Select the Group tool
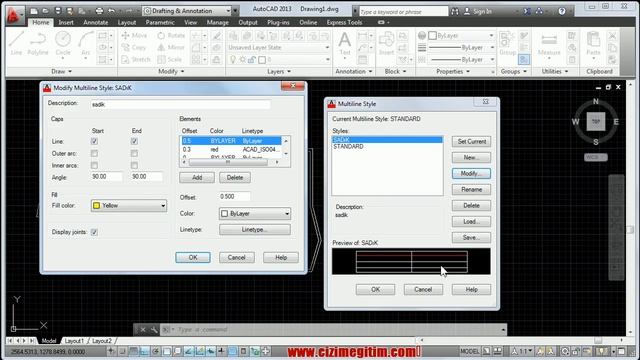 507,43
